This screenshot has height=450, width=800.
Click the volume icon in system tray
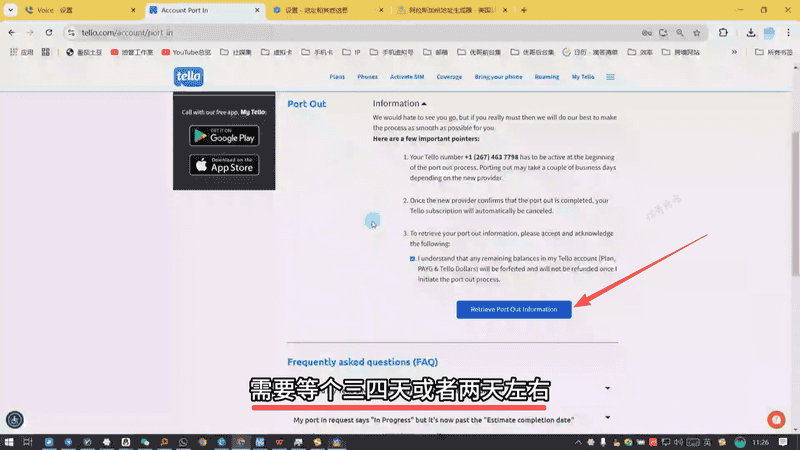(678, 442)
